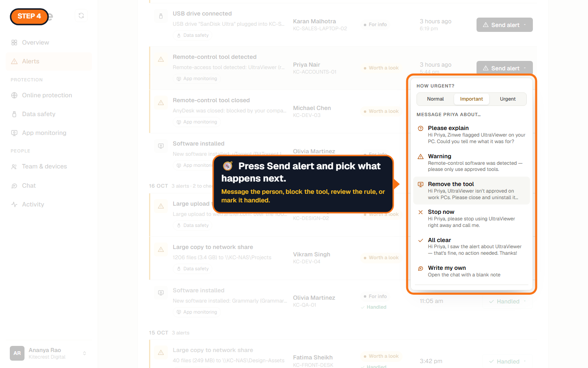Screen dimensions: 588x368
Task: Click App monitoring tag on Remote-control tool closed row
Action: click(197, 122)
